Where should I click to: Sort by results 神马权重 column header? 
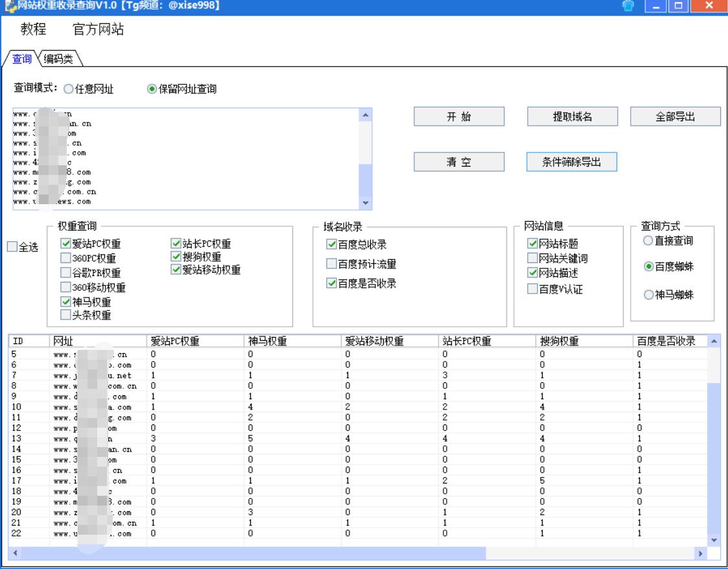(x=292, y=341)
